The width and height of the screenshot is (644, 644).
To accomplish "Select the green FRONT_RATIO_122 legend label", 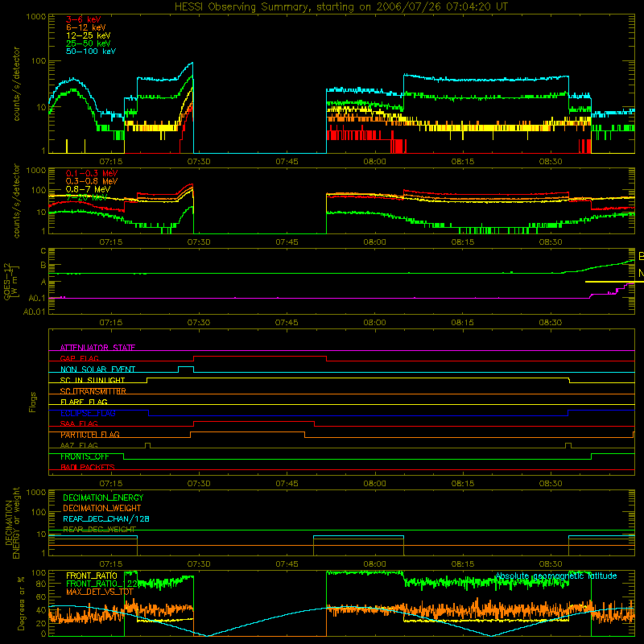I will click(102, 584).
